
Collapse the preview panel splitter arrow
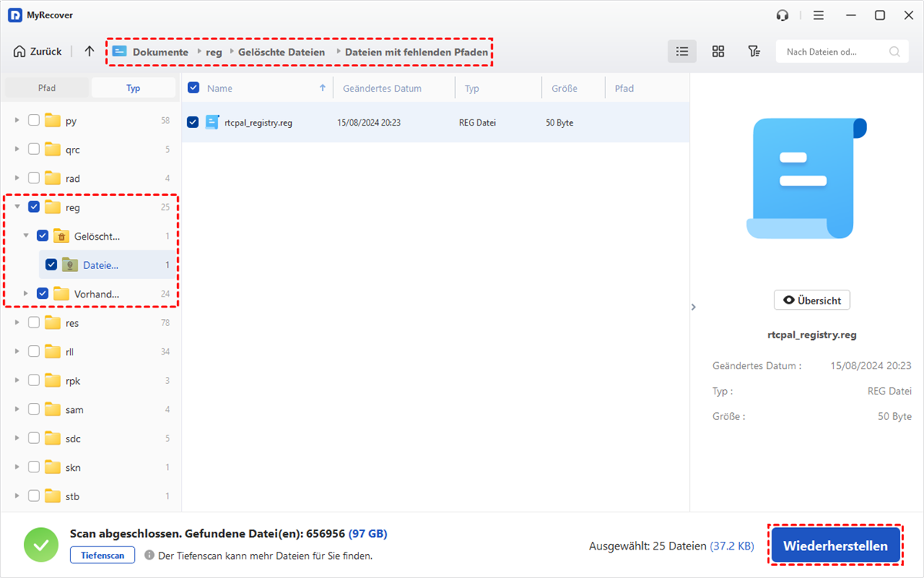pyautogui.click(x=693, y=307)
